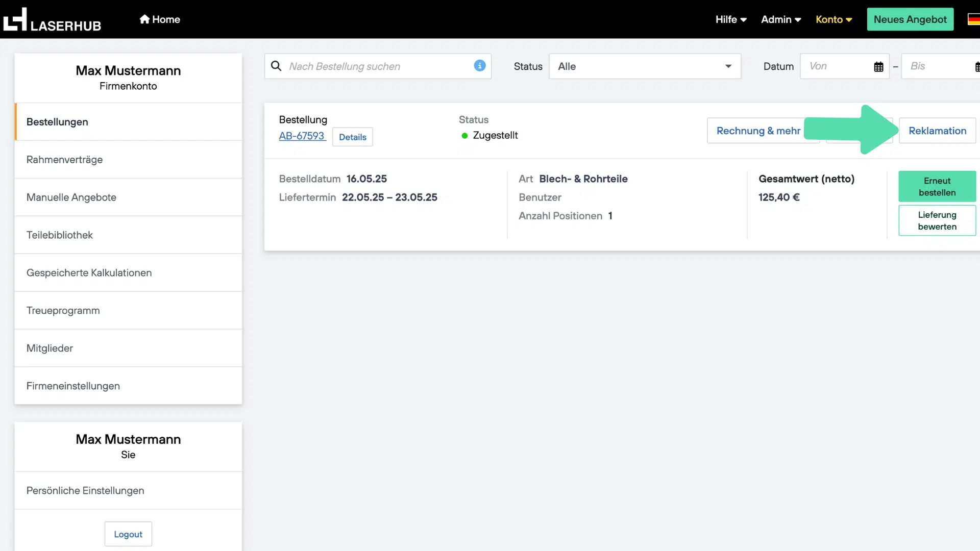Open the Admin dropdown menu
980x551 pixels.
(781, 19)
